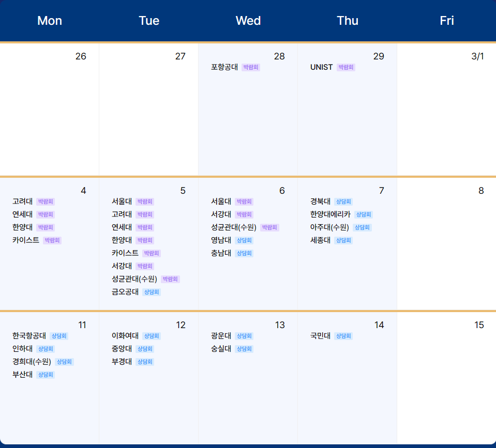Image resolution: width=496 pixels, height=448 pixels.
Task: Click the Mon column header
Action: (x=50, y=21)
